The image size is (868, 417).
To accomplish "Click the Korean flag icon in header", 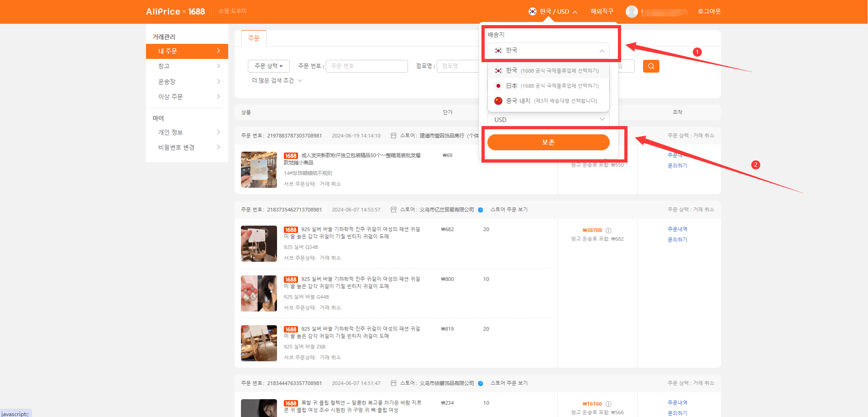I will (x=532, y=11).
